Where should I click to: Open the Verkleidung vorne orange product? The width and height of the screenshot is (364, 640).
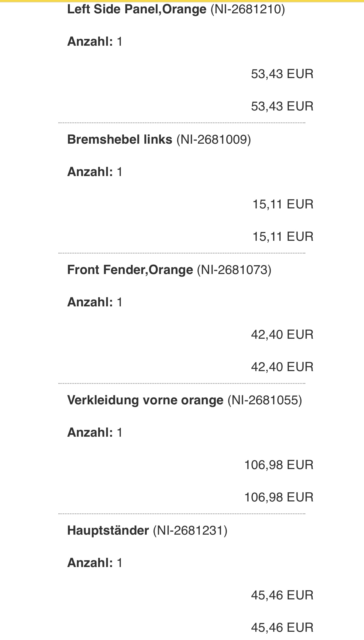(145, 400)
